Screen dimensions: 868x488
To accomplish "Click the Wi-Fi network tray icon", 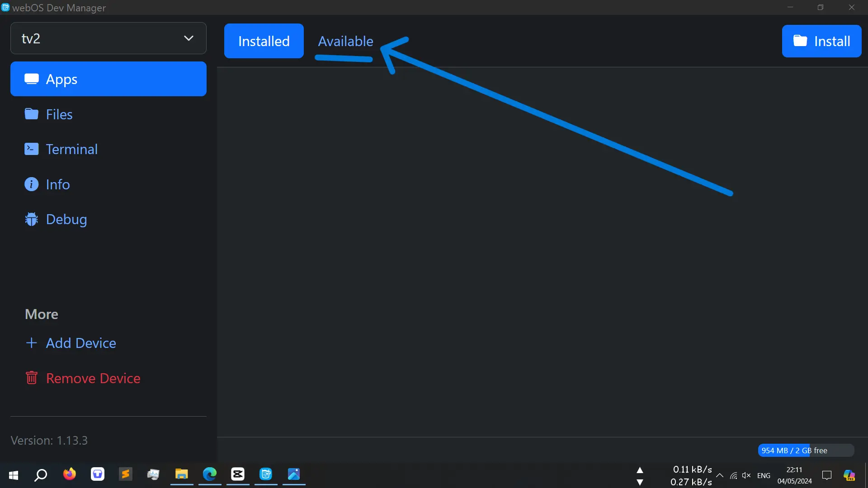I will 733,475.
